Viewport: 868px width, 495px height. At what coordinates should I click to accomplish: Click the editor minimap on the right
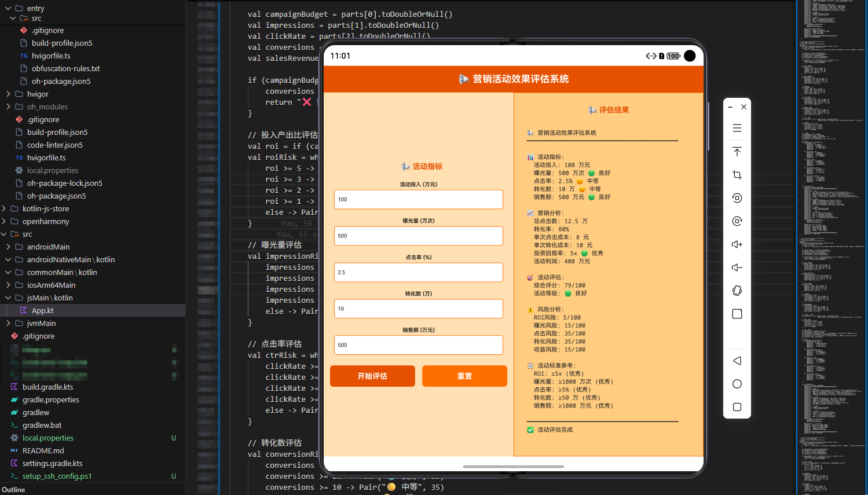(832, 247)
